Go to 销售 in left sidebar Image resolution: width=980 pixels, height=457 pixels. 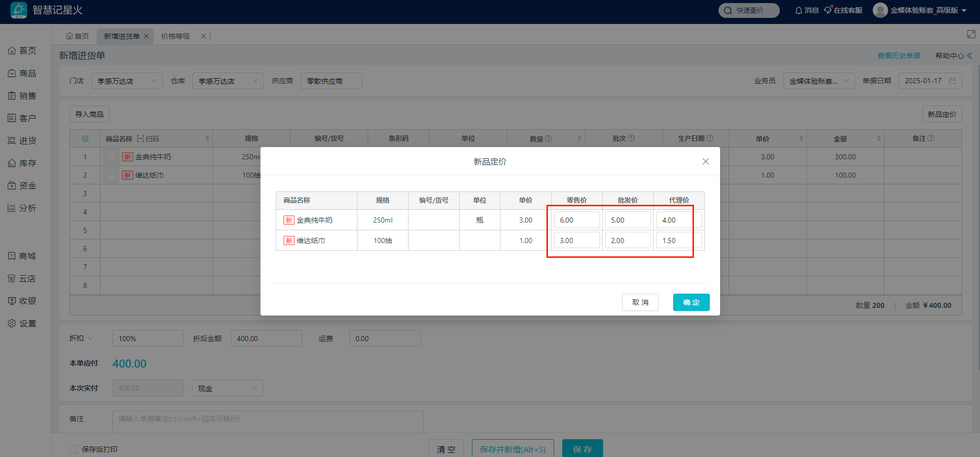point(22,96)
